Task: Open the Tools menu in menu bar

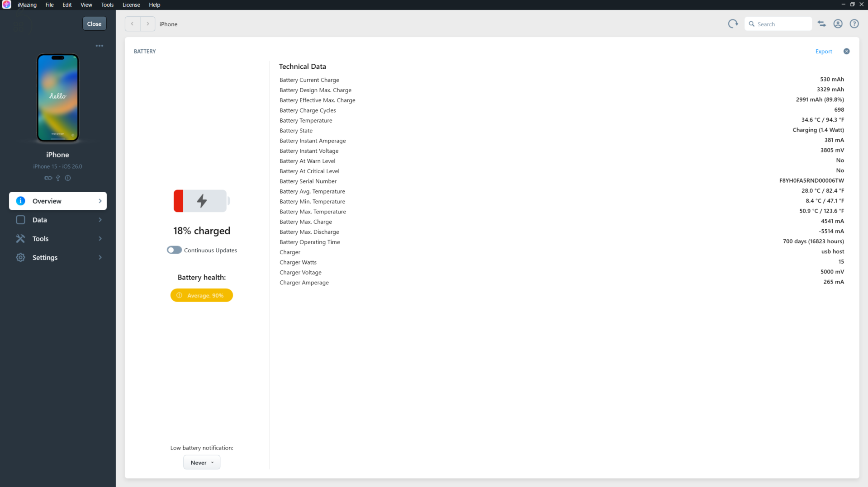Action: (x=107, y=5)
